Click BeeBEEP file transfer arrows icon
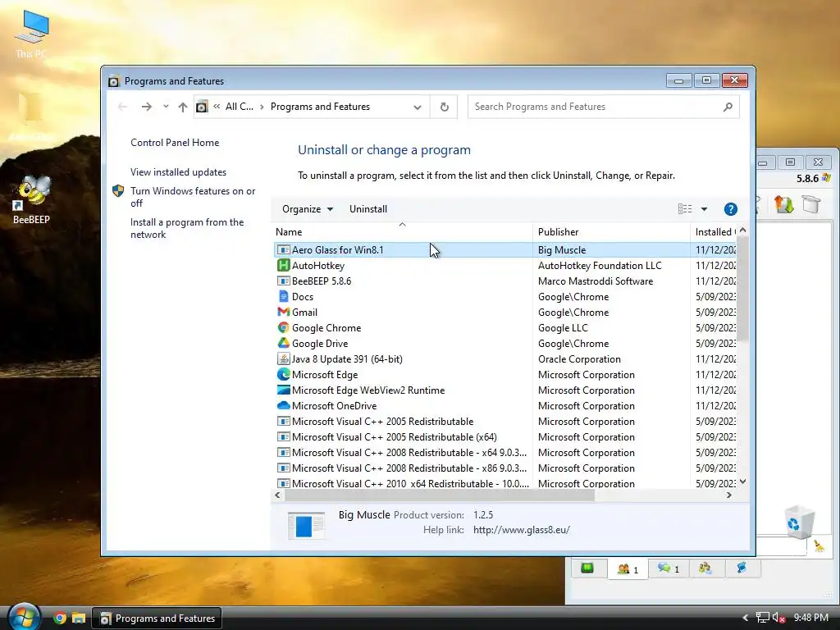The width and height of the screenshot is (840, 630). [783, 204]
